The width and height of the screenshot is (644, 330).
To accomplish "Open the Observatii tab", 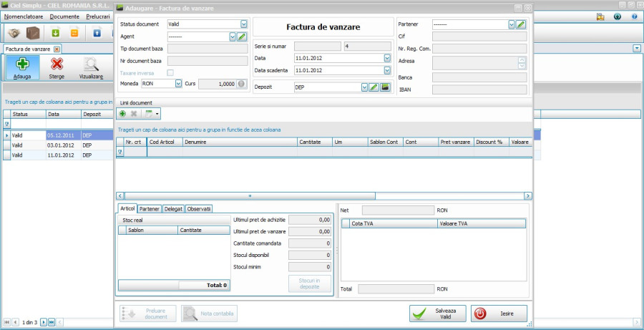I will coord(198,209).
